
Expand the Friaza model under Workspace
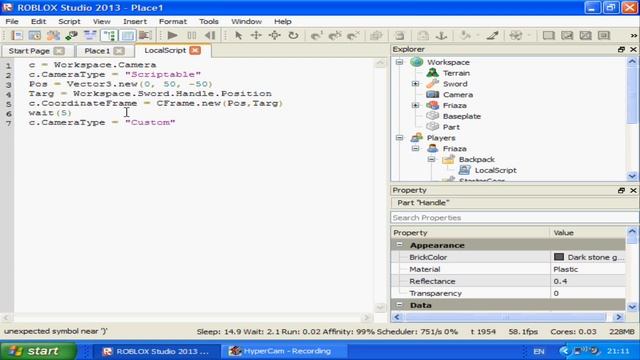415,105
